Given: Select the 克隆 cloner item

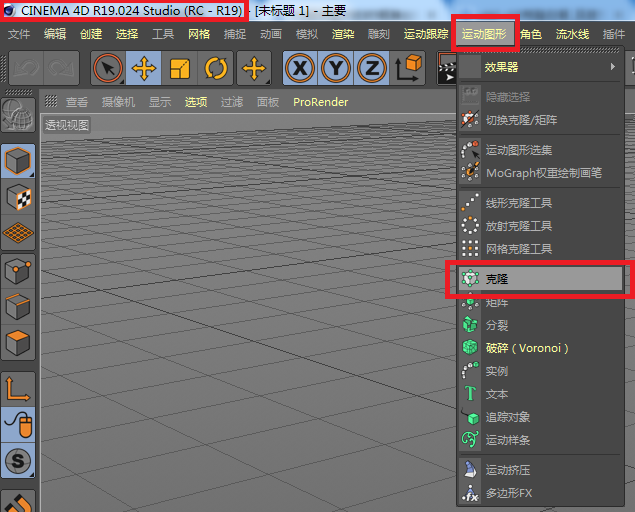Looking at the screenshot, I should point(540,279).
